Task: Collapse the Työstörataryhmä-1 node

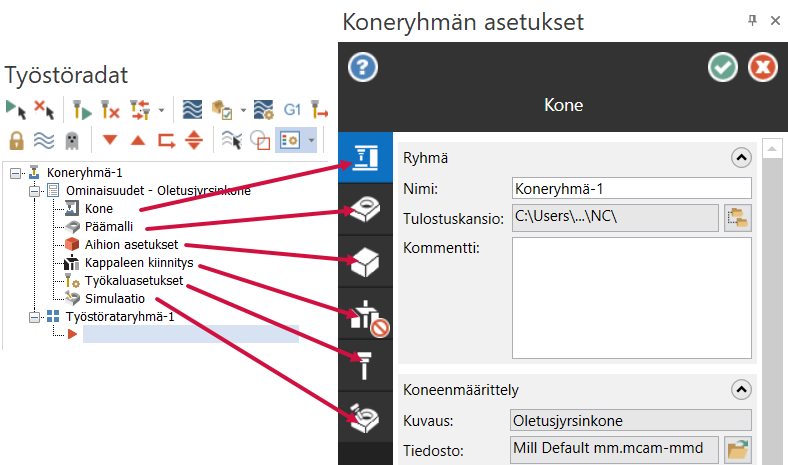Action: (34, 317)
